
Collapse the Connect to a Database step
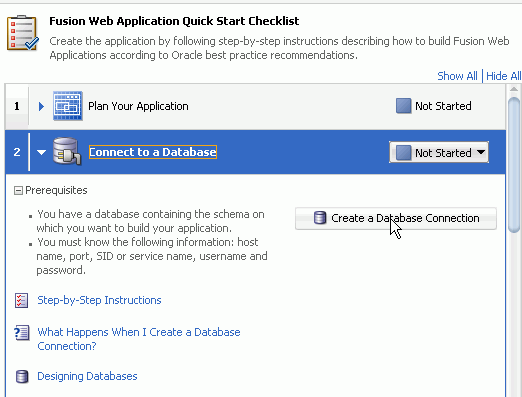(41, 152)
